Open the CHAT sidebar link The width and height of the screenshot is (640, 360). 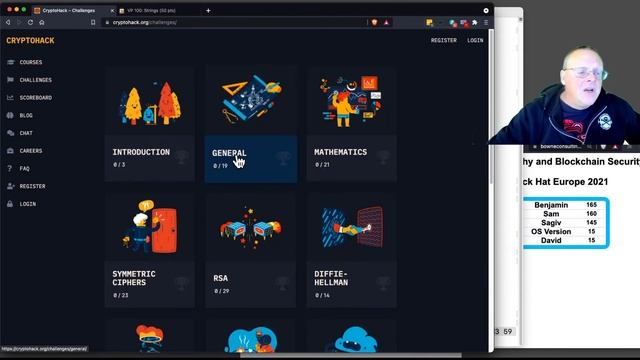click(26, 133)
